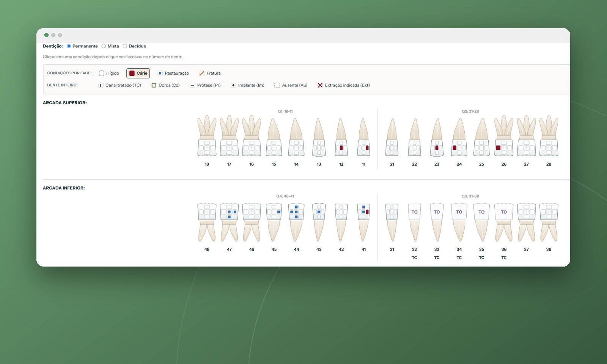Click the tooth 21 illustration
607x364 pixels.
[392, 137]
